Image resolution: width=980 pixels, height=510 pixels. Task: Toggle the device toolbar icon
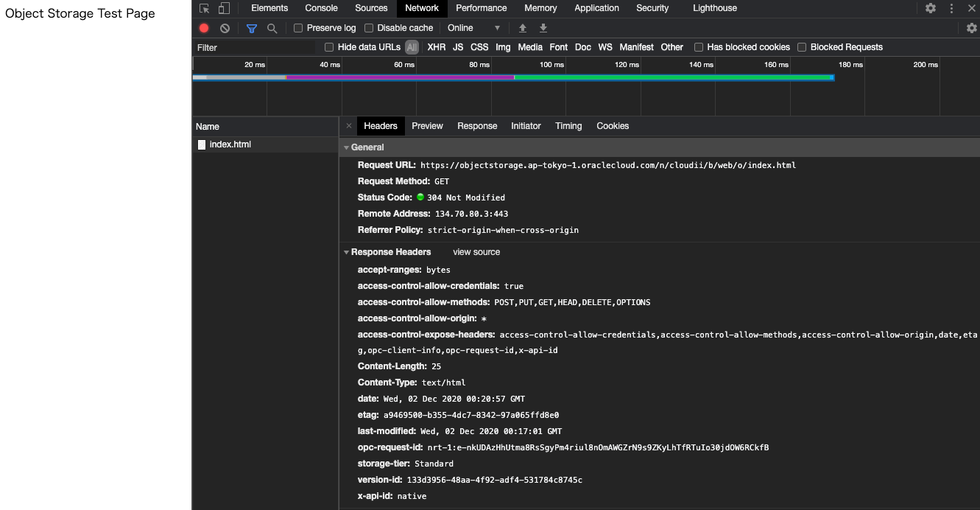(224, 8)
